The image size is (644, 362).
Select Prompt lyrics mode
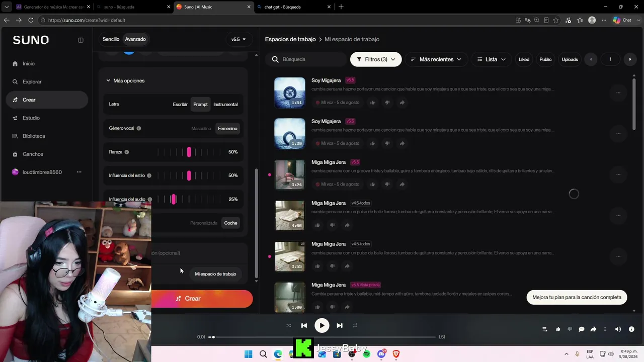click(x=200, y=105)
